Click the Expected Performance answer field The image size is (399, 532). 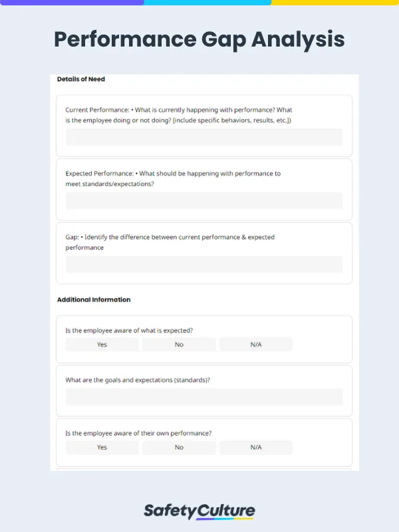[204, 201]
